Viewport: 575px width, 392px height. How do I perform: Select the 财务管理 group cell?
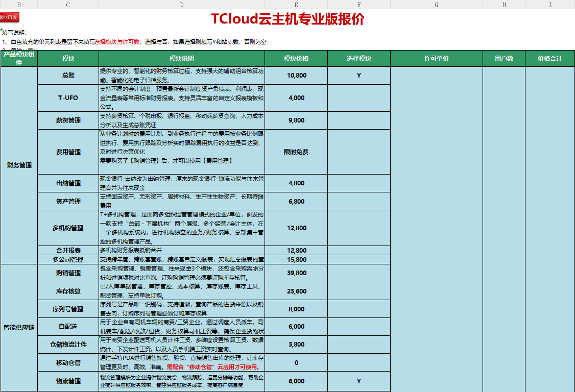click(19, 165)
